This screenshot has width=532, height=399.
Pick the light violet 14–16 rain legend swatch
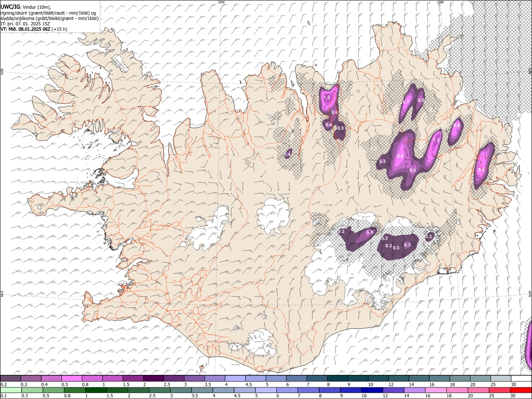point(415,390)
